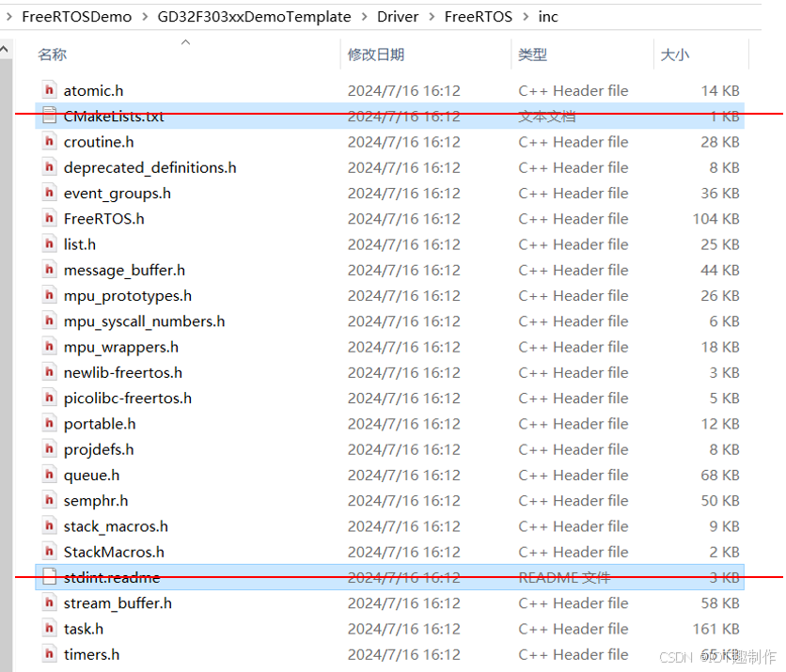Select file name event_groups.h
The height and width of the screenshot is (672, 786).
(118, 193)
